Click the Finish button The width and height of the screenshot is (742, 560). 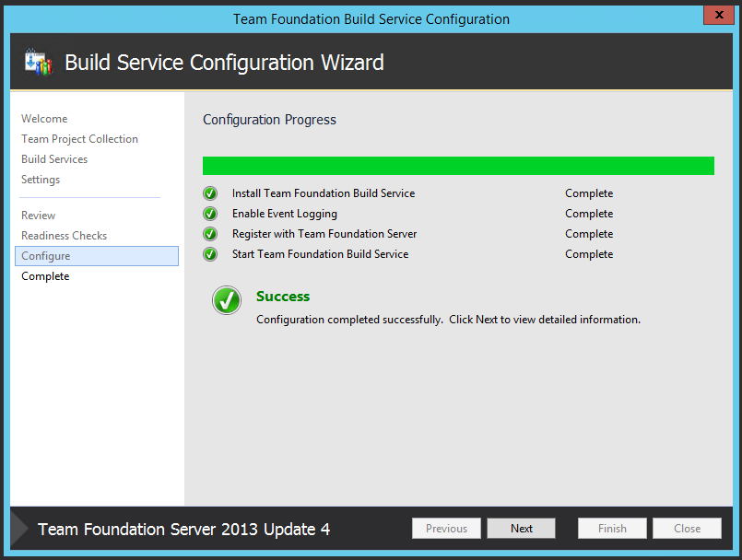coord(612,529)
